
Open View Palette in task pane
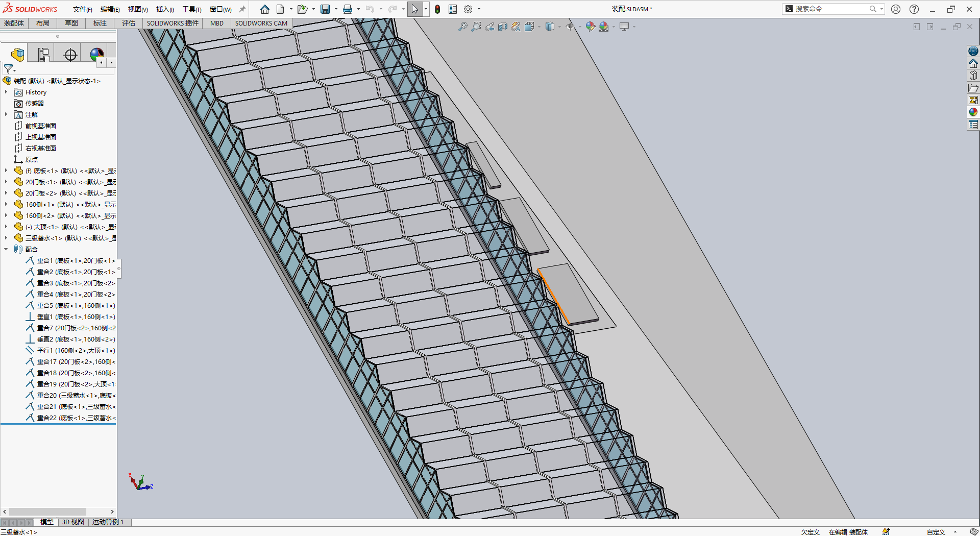pos(973,100)
